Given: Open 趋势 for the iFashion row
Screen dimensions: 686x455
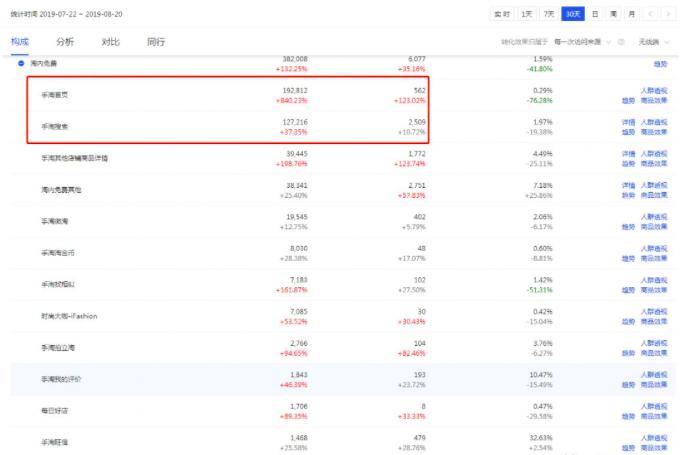Looking at the screenshot, I should click(x=628, y=322).
